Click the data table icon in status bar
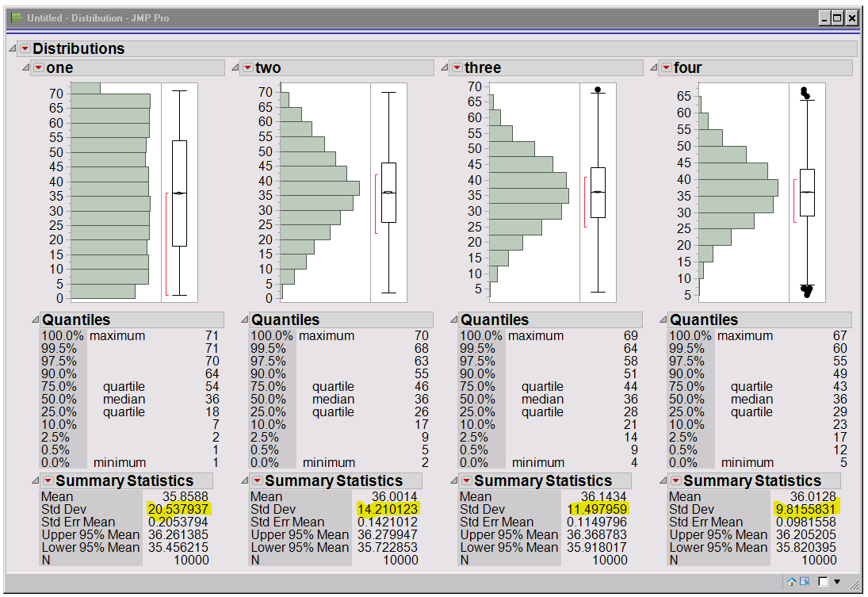The width and height of the screenshot is (868, 597). tap(803, 581)
